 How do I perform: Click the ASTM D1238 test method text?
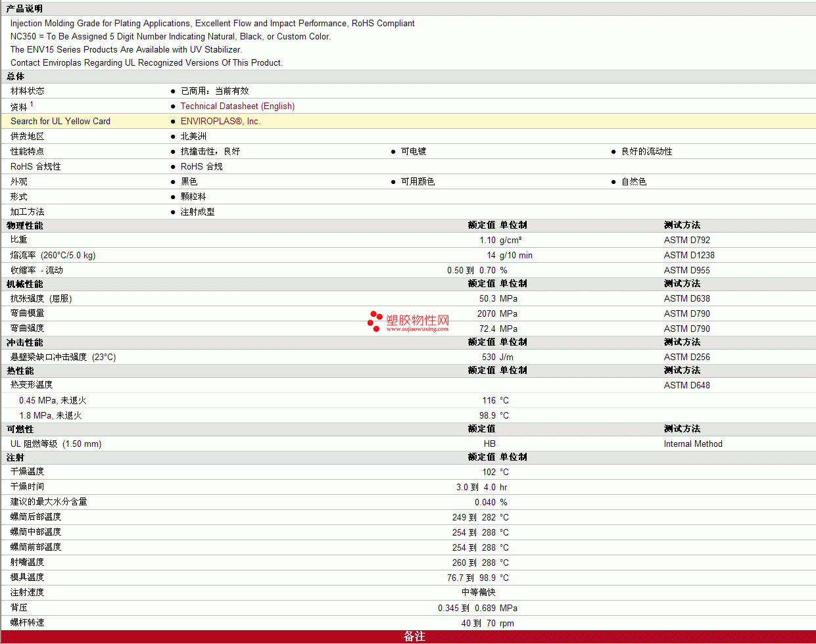point(688,255)
